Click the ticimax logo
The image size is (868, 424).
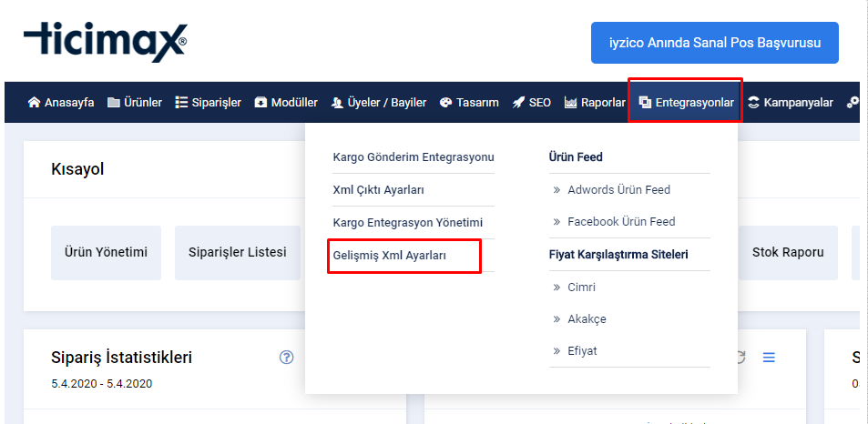[x=105, y=42]
